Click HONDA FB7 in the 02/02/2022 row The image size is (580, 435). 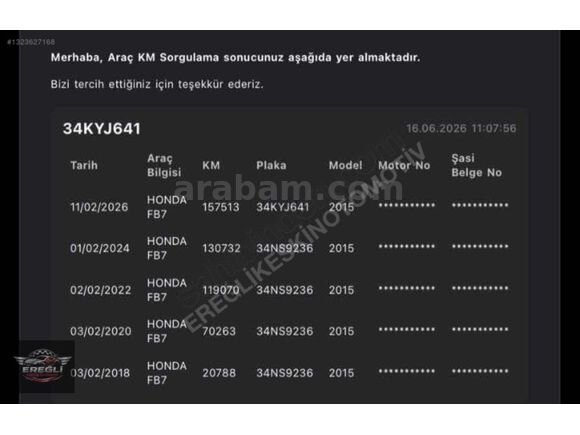167,290
